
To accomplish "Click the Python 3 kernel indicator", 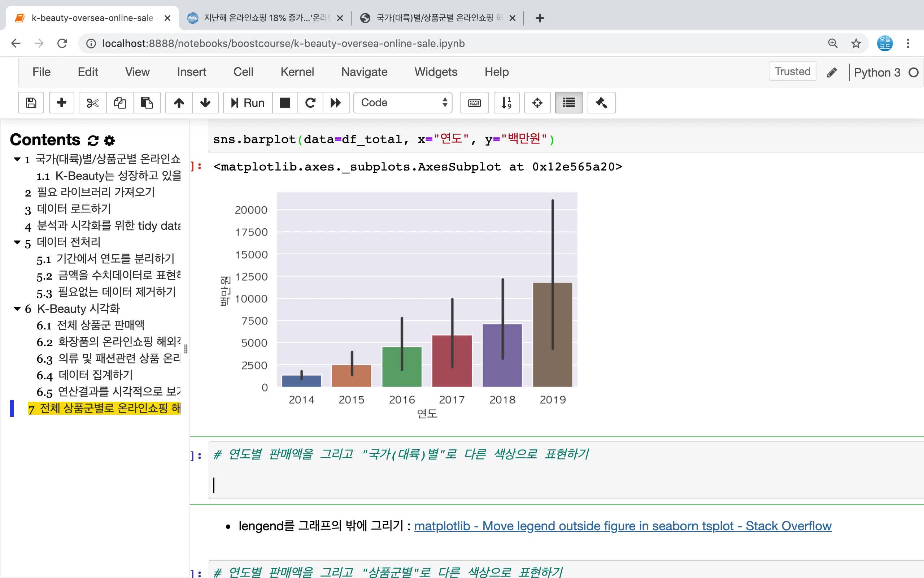I will 877,72.
